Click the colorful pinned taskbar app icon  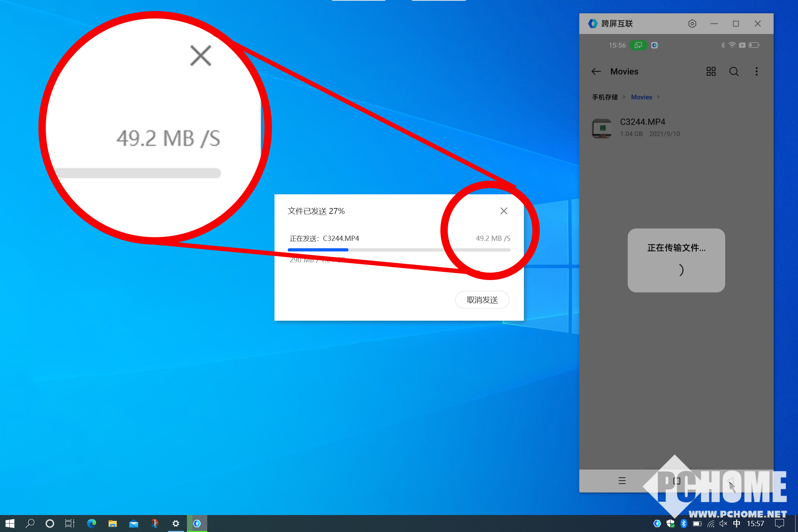155,524
